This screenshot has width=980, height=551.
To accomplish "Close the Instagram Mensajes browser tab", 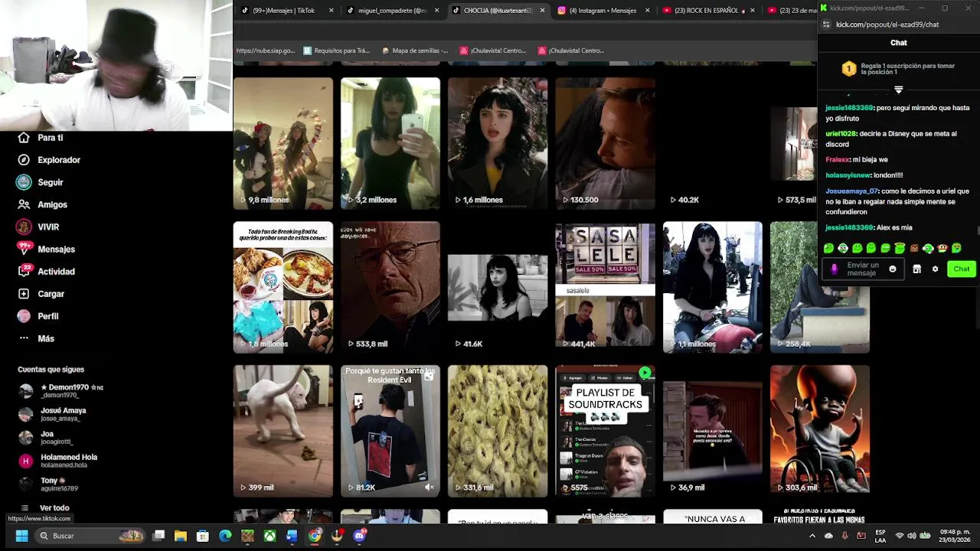I will coord(647,11).
